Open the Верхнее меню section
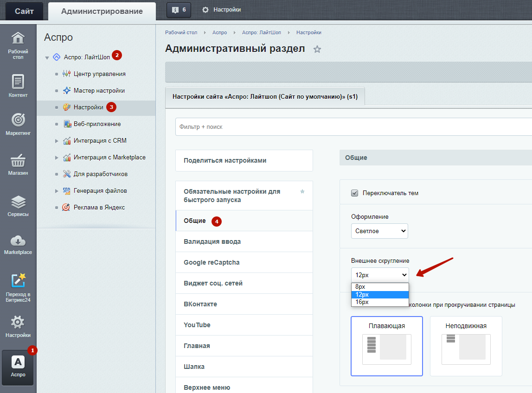This screenshot has height=393, width=532. point(244,386)
